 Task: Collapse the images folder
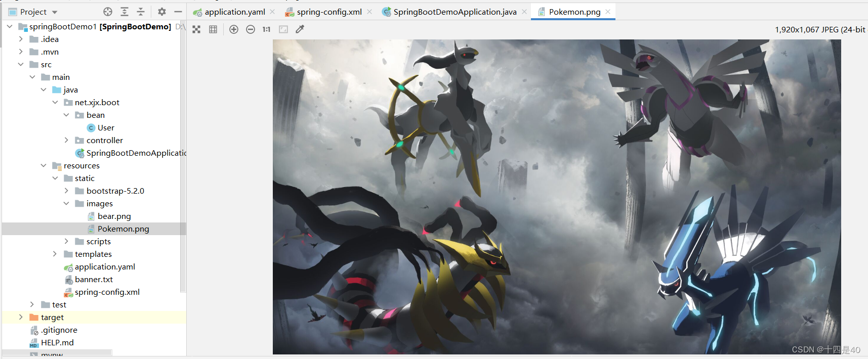click(x=66, y=203)
